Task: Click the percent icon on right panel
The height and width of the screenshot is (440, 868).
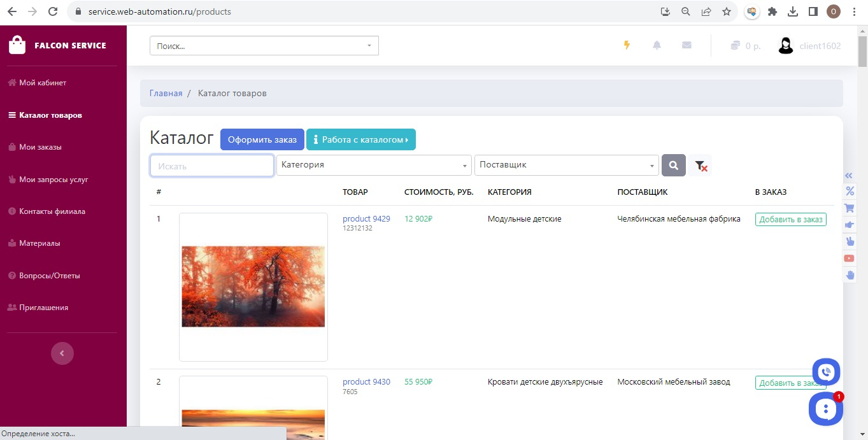Action: pyautogui.click(x=850, y=191)
